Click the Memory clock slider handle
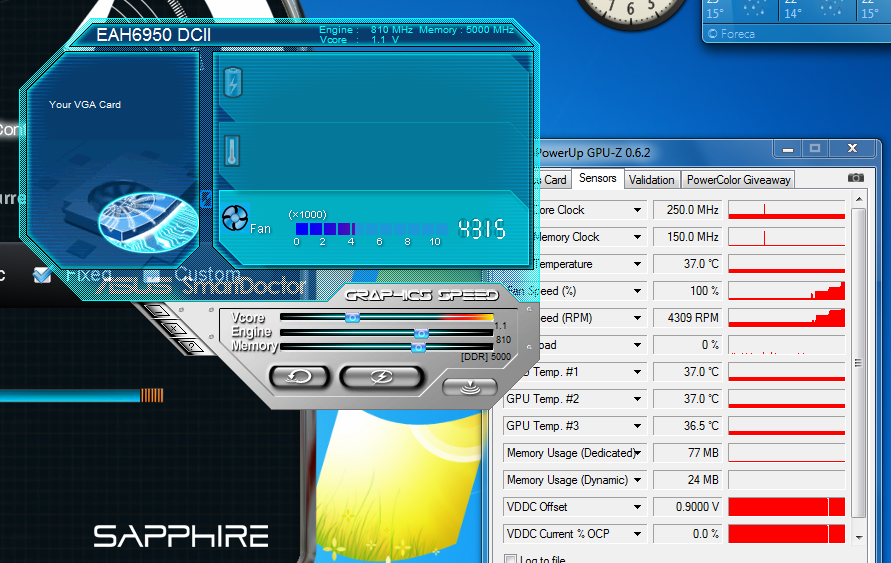The width and height of the screenshot is (891, 563). coord(418,347)
